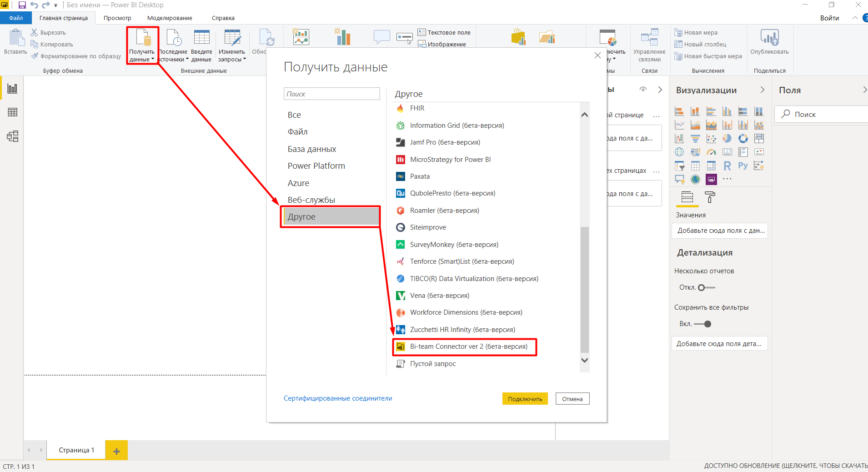
Task: Open the Fields well tab icon
Action: [687, 197]
